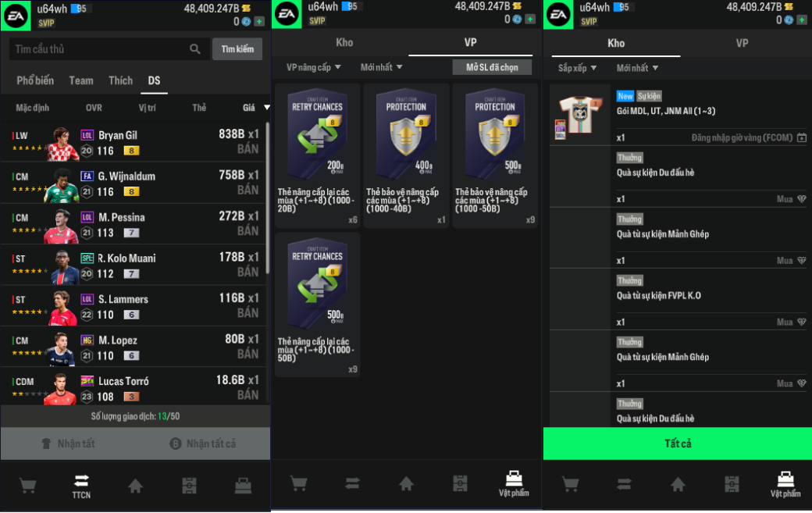Tap the squad formation icon in left panel

click(189, 486)
